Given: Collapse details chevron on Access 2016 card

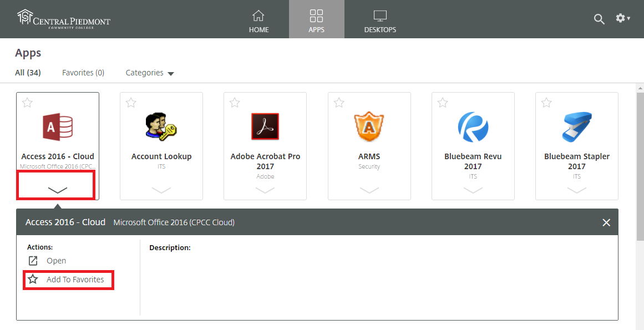Looking at the screenshot, I should [x=57, y=190].
